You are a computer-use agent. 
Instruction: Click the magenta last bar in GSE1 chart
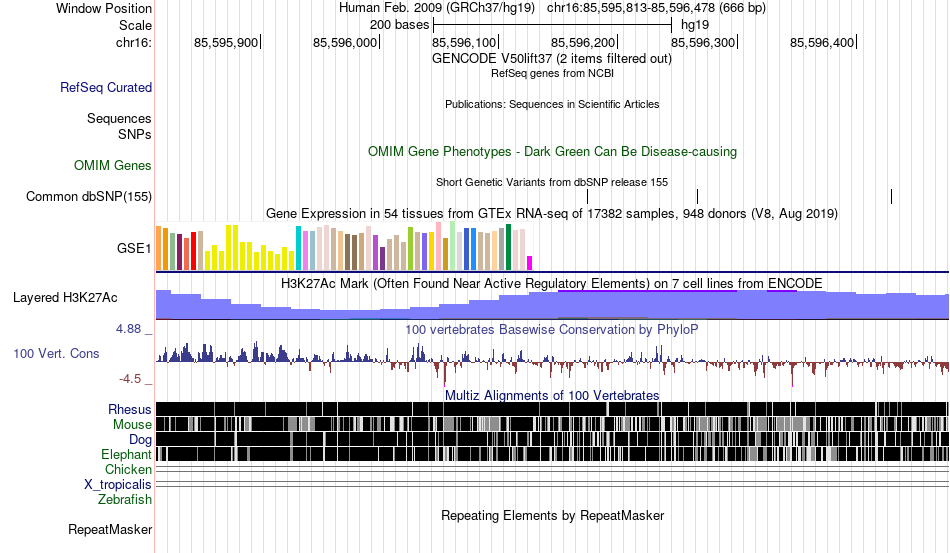[x=530, y=263]
